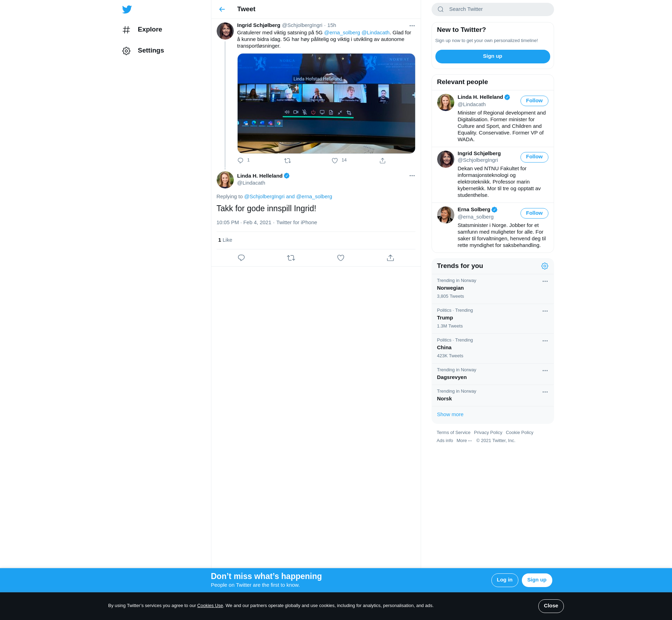The height and width of the screenshot is (620, 672).
Task: Open Ads info footer link
Action: coord(444,441)
